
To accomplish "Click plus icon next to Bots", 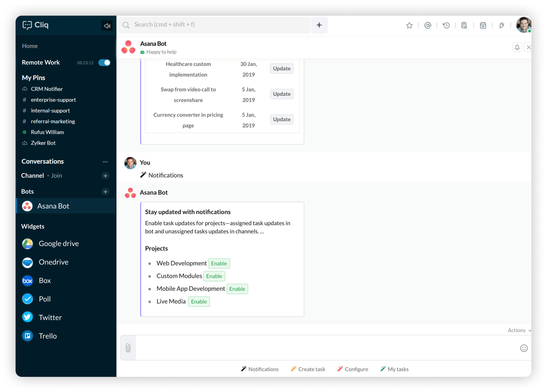I will [x=105, y=192].
